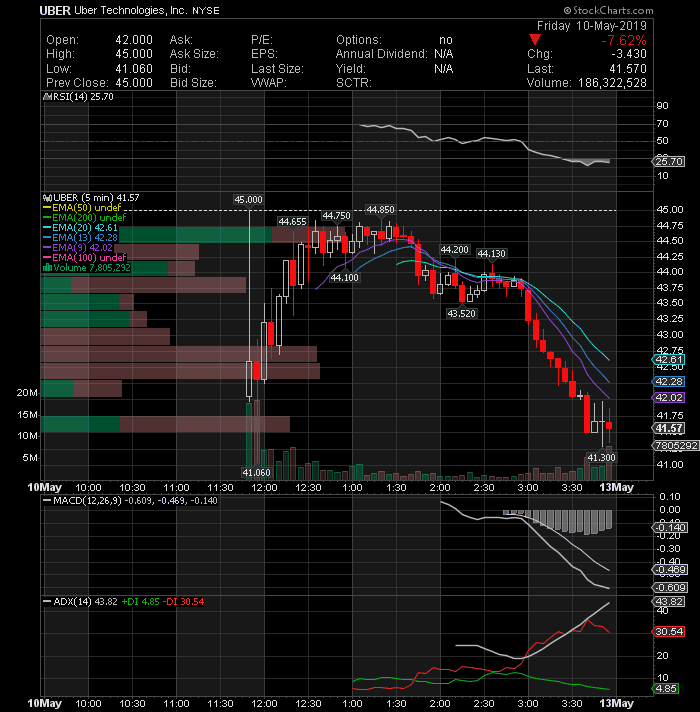Select the UBER ticker symbol in the header
The height and width of the screenshot is (712, 700).
[x=55, y=10]
